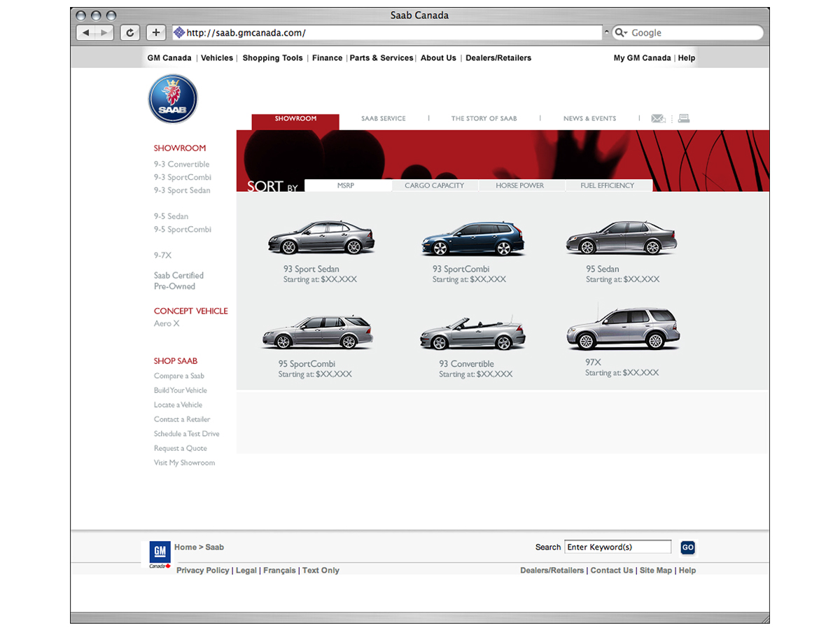Image resolution: width=840 pixels, height=630 pixels.
Task: Reload the page with the refresh button
Action: coord(129,33)
